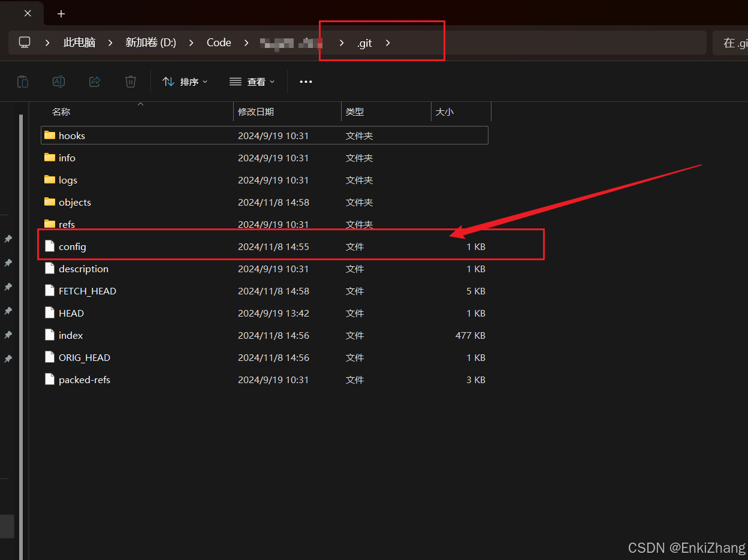Click the config file name
748x560 pixels.
click(x=73, y=246)
